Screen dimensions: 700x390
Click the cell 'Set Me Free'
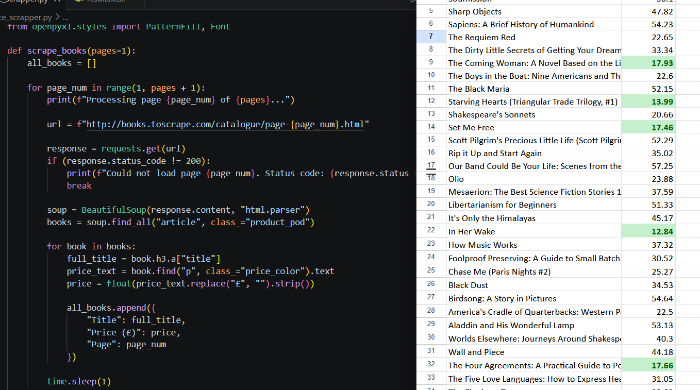[x=533, y=127]
